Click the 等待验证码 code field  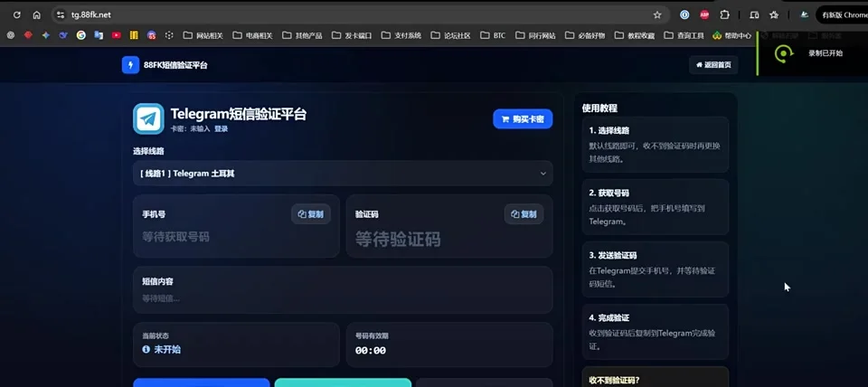pyautogui.click(x=398, y=240)
